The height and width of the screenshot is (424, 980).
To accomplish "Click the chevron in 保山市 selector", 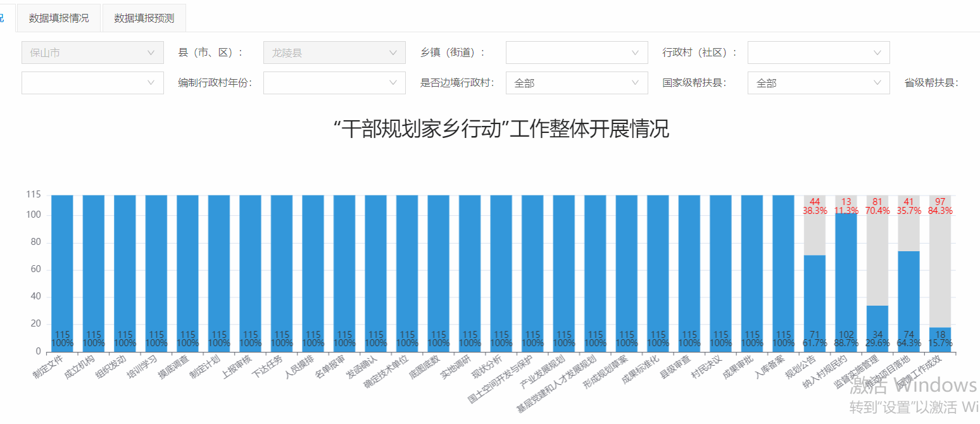I will pyautogui.click(x=151, y=53).
